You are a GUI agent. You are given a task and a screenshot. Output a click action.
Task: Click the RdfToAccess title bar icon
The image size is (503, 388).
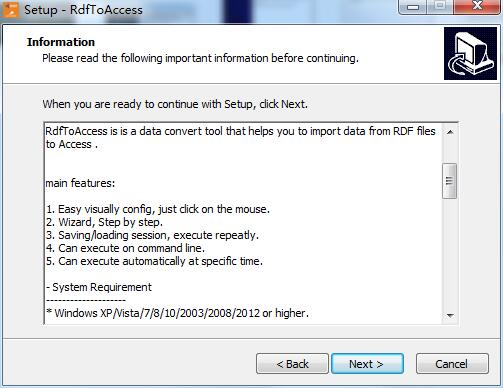tap(10, 9)
